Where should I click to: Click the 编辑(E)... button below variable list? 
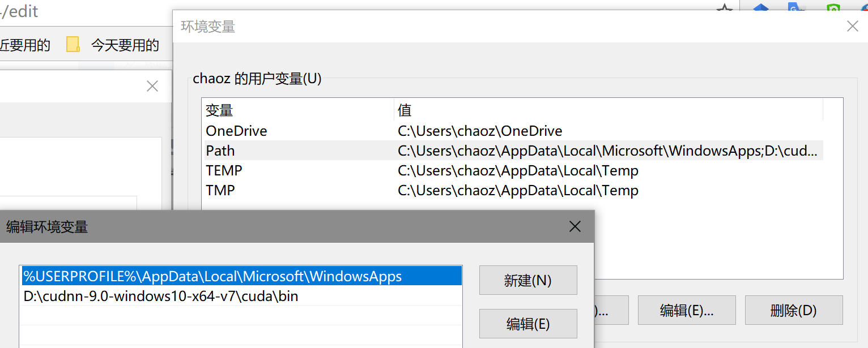pyautogui.click(x=686, y=310)
